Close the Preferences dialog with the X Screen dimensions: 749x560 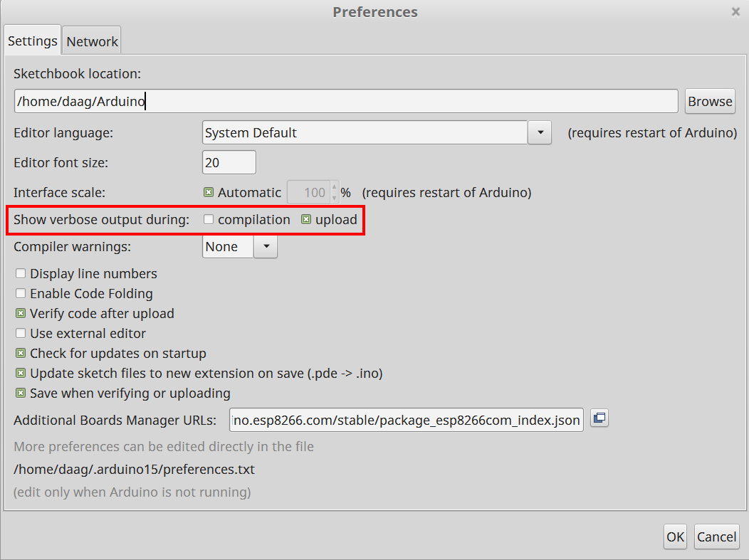pos(735,12)
